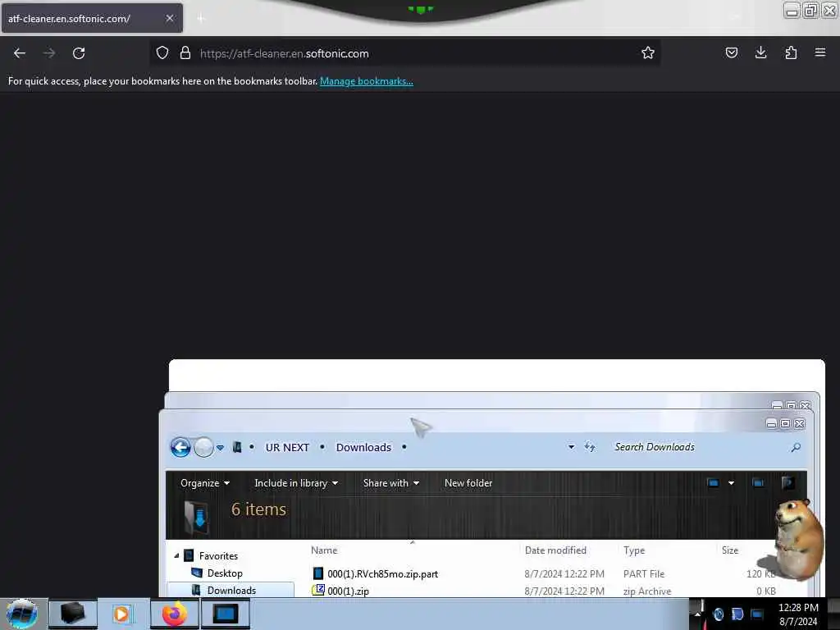840x630 pixels.
Task: Select Favorites in navigation pane
Action: tap(218, 556)
